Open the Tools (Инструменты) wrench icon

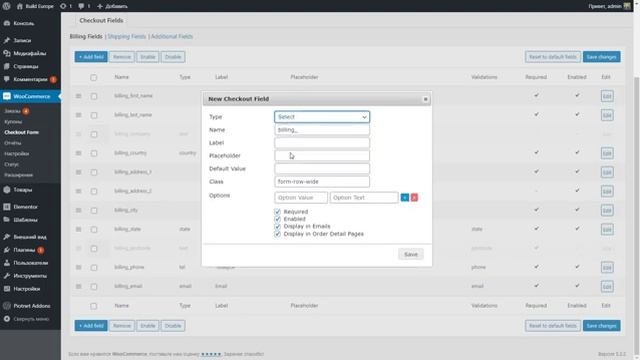7,276
